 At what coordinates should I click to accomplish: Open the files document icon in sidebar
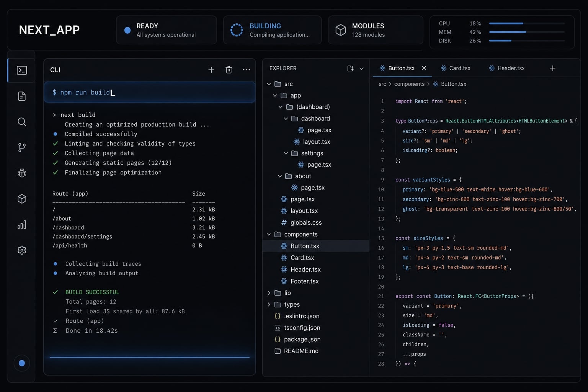[22, 96]
